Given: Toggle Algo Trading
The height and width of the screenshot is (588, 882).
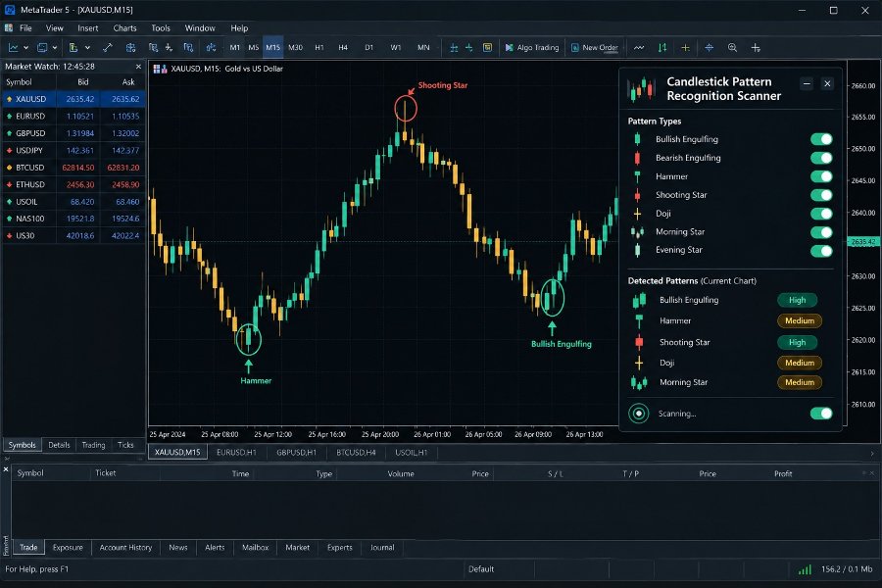Looking at the screenshot, I should [x=531, y=48].
